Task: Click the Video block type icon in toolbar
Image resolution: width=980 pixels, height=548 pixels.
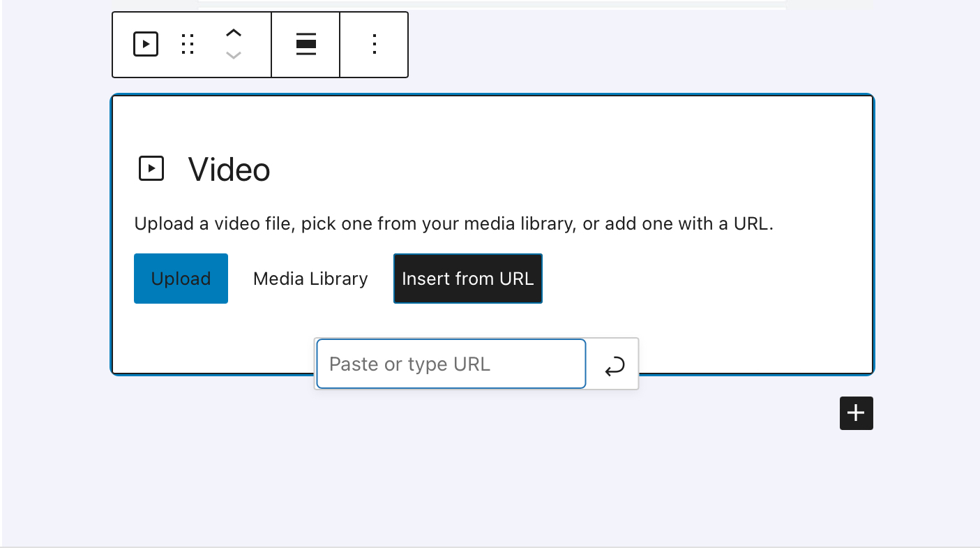Action: point(146,44)
